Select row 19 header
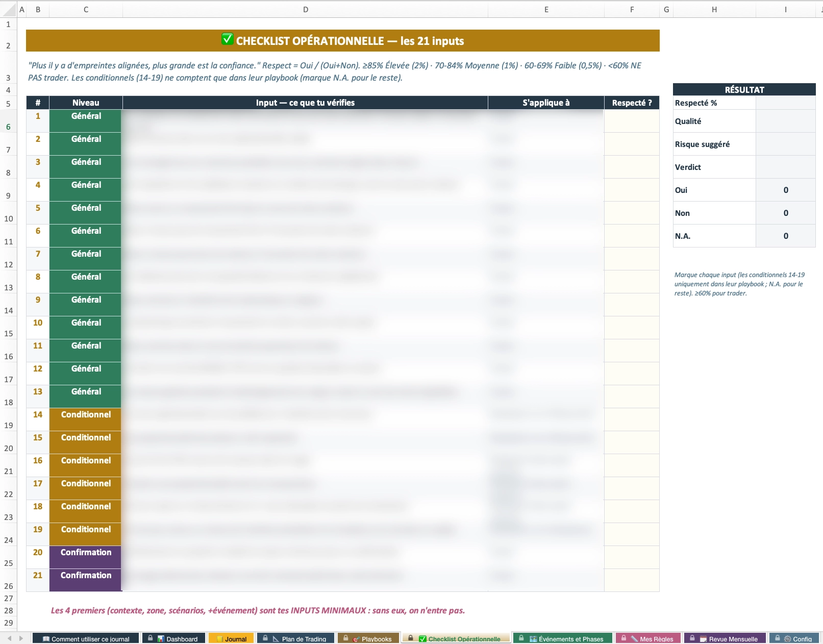This screenshot has width=823, height=644. pyautogui.click(x=8, y=420)
